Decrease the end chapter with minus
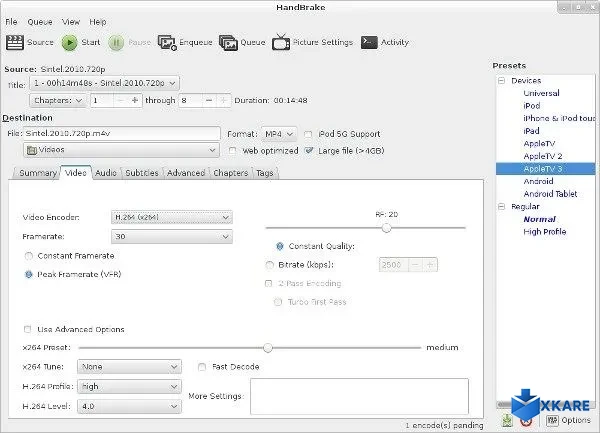The image size is (600, 433). point(209,101)
